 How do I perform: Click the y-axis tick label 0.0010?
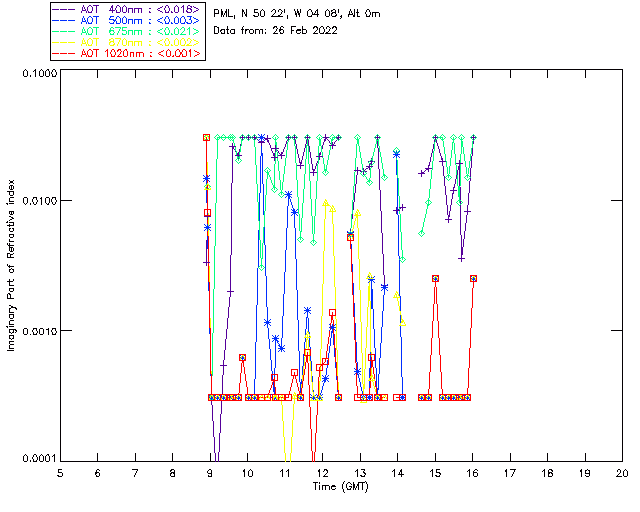(x=39, y=331)
